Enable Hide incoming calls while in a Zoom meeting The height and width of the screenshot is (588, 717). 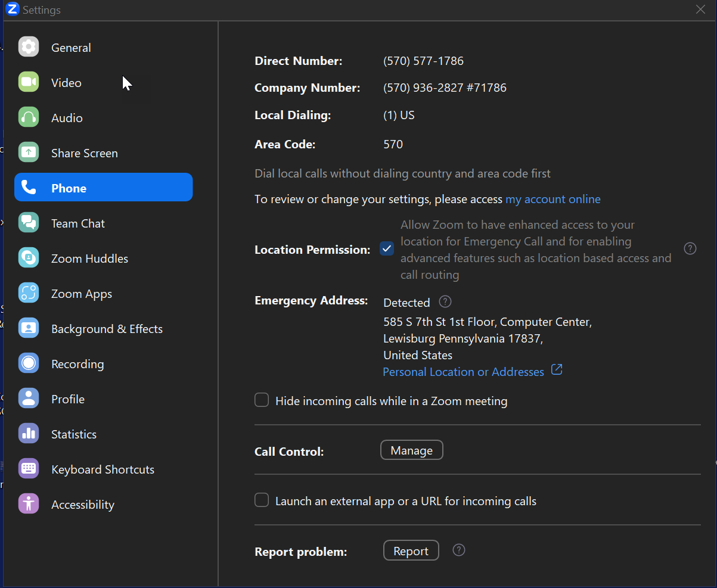pyautogui.click(x=262, y=400)
